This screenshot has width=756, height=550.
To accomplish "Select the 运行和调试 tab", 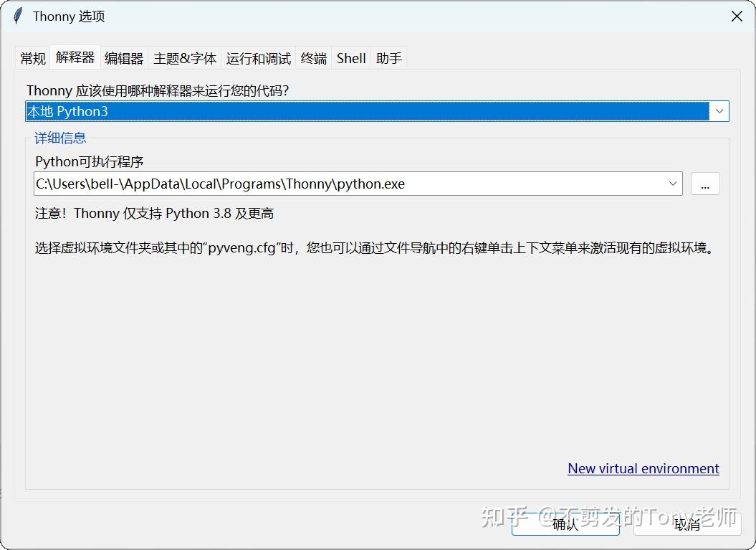I will 258,58.
